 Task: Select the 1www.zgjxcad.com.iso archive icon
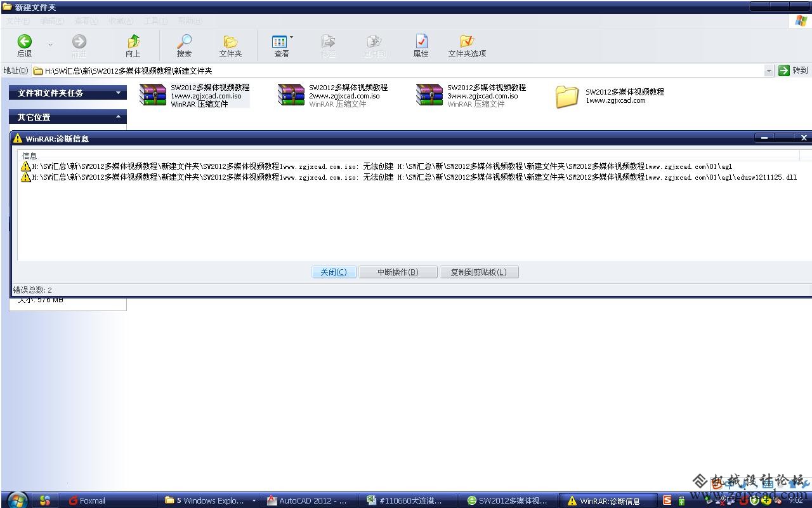coord(153,95)
